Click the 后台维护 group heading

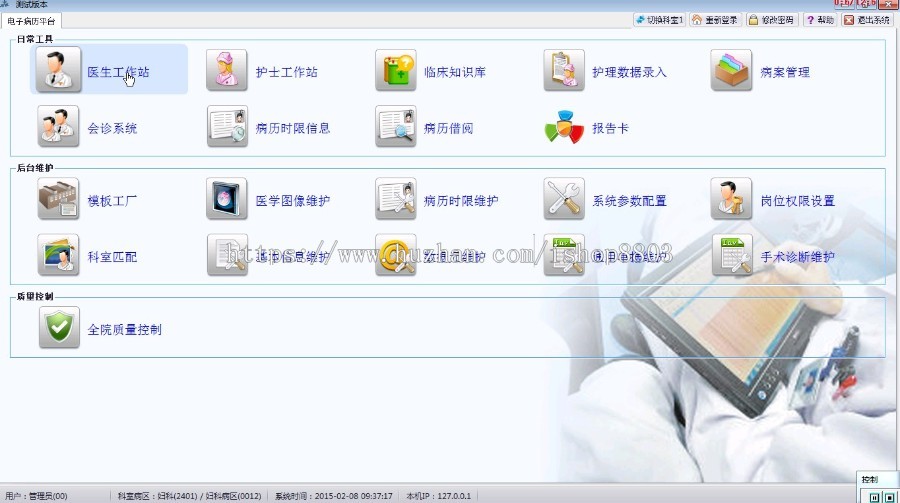pos(34,168)
